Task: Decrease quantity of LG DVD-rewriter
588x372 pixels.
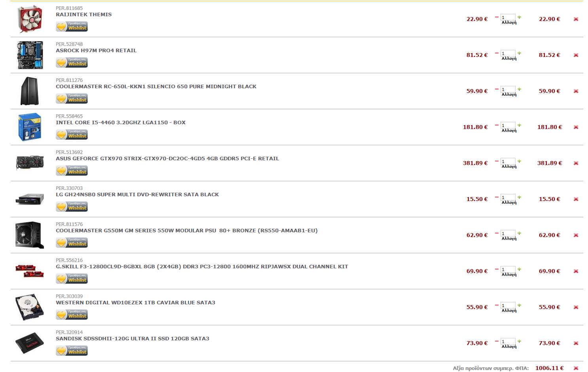Action: pos(497,197)
